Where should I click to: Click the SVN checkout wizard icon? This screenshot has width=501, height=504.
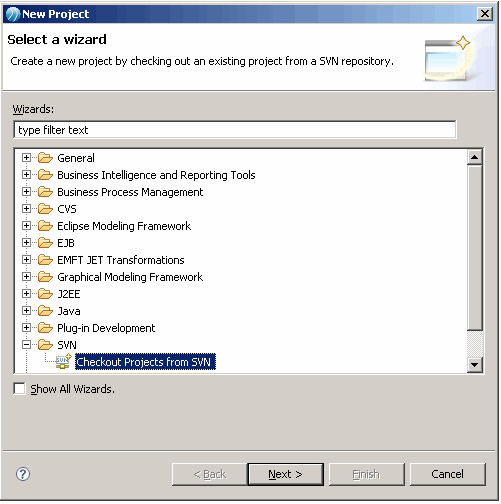(x=63, y=362)
